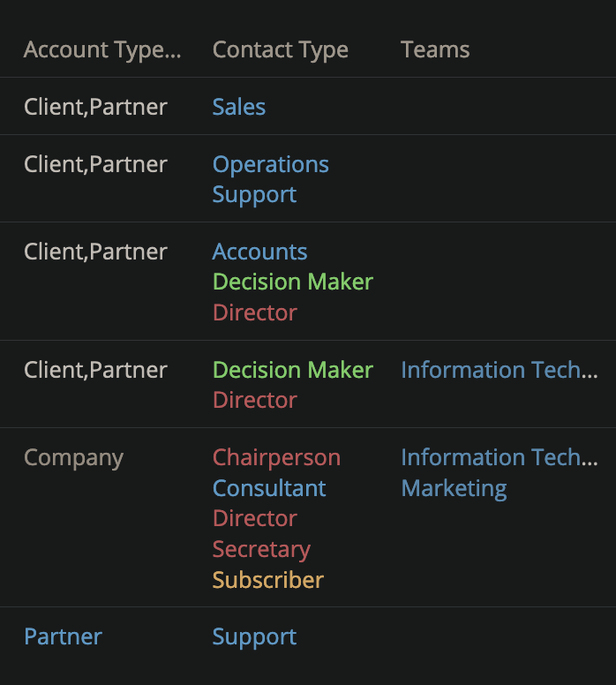
Task: Click the Account Type column header
Action: point(101,50)
